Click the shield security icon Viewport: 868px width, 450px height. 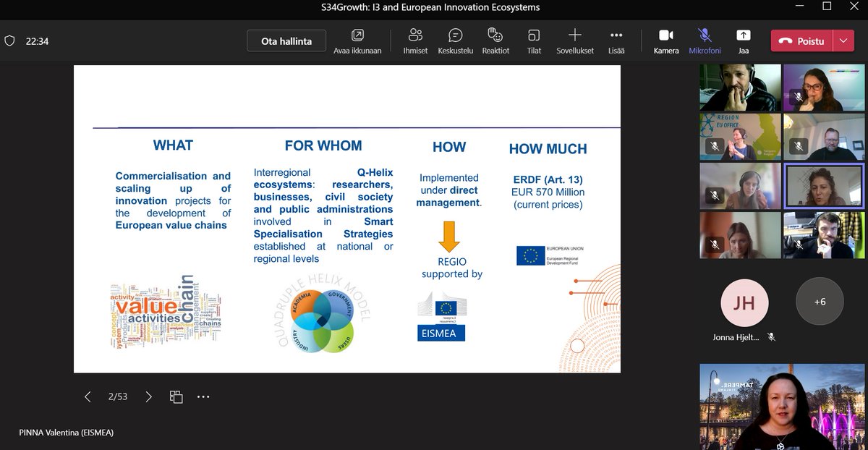pyautogui.click(x=9, y=41)
